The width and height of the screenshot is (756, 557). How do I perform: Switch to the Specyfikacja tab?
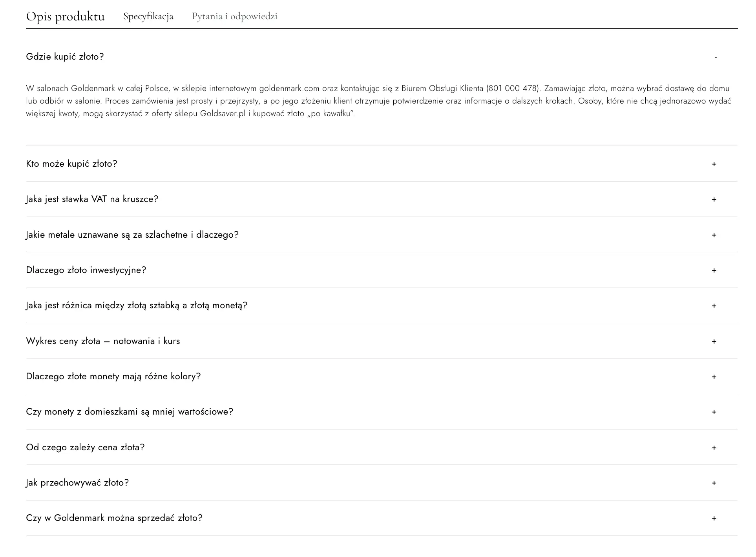[x=148, y=16]
